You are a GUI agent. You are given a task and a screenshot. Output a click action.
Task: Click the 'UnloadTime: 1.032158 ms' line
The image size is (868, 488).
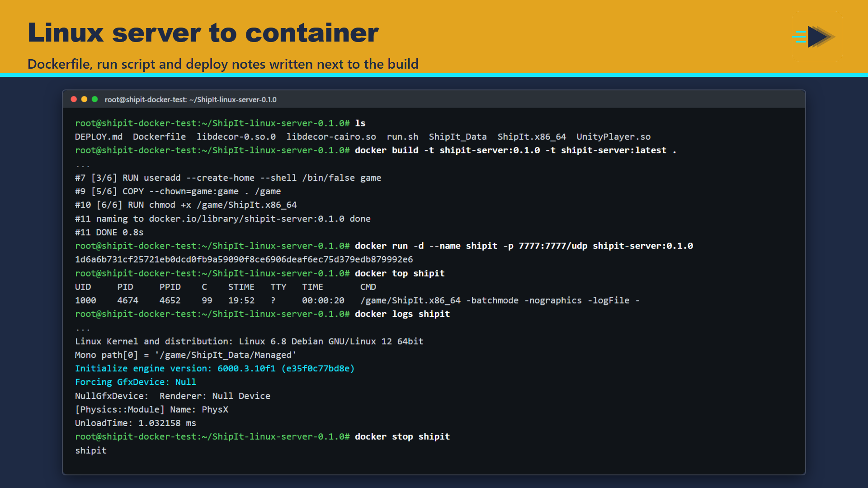click(136, 423)
